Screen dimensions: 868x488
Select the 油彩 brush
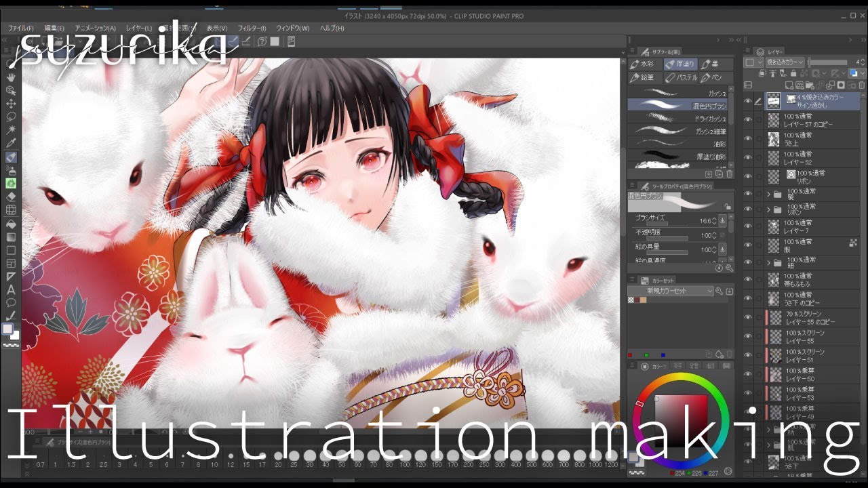677,144
